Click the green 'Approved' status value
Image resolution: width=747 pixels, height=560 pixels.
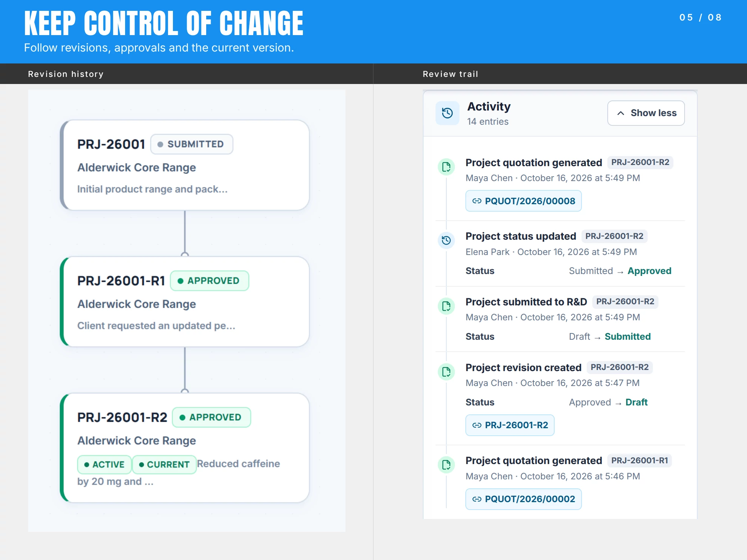pyautogui.click(x=650, y=271)
